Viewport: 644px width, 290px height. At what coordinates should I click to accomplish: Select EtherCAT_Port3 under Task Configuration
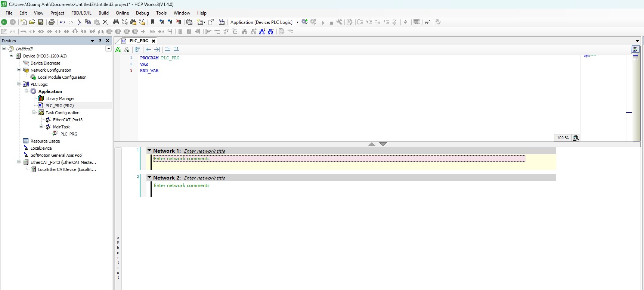click(x=68, y=120)
